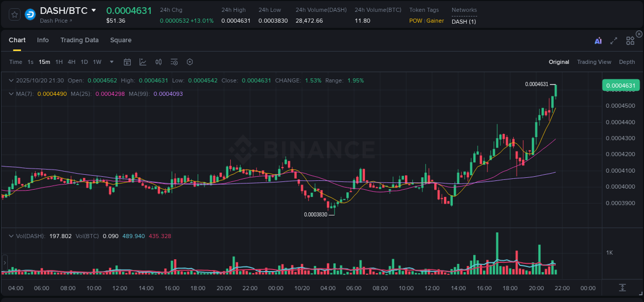
Task: Switch to the Depth view tab
Action: pos(626,62)
